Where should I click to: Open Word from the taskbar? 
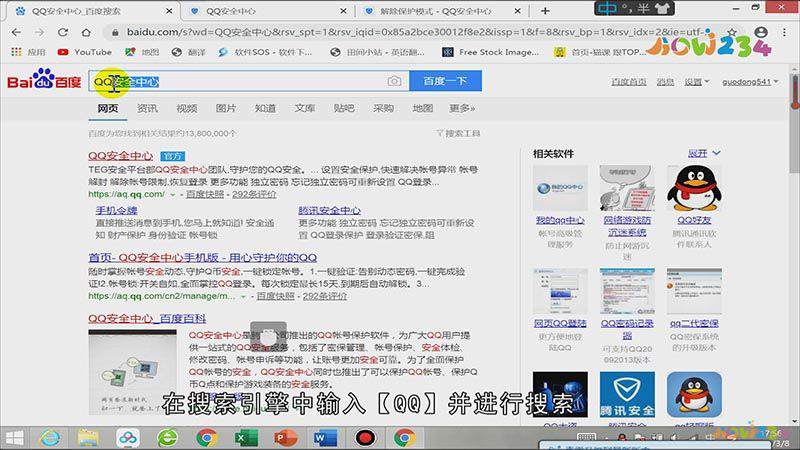(x=325, y=438)
